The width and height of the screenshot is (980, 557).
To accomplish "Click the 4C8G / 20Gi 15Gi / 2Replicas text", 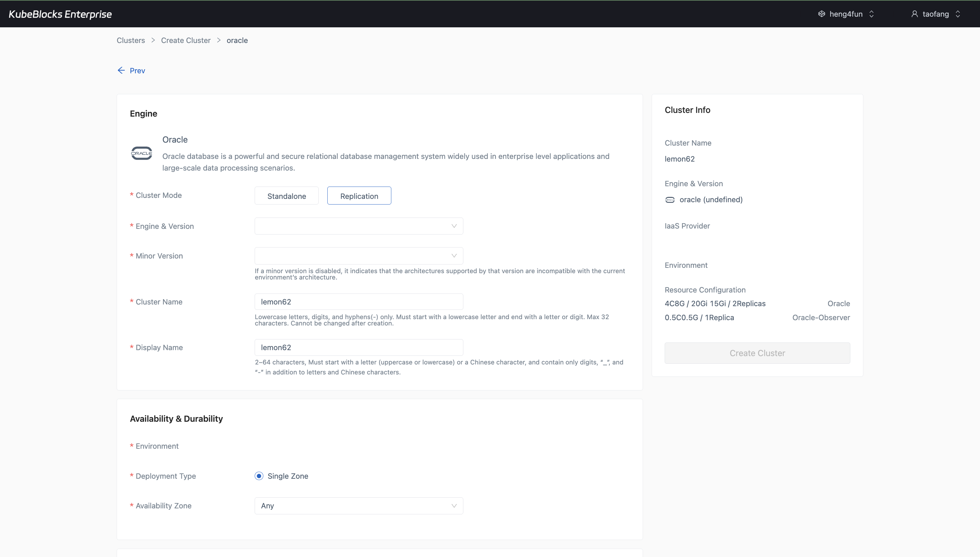I will (x=715, y=304).
